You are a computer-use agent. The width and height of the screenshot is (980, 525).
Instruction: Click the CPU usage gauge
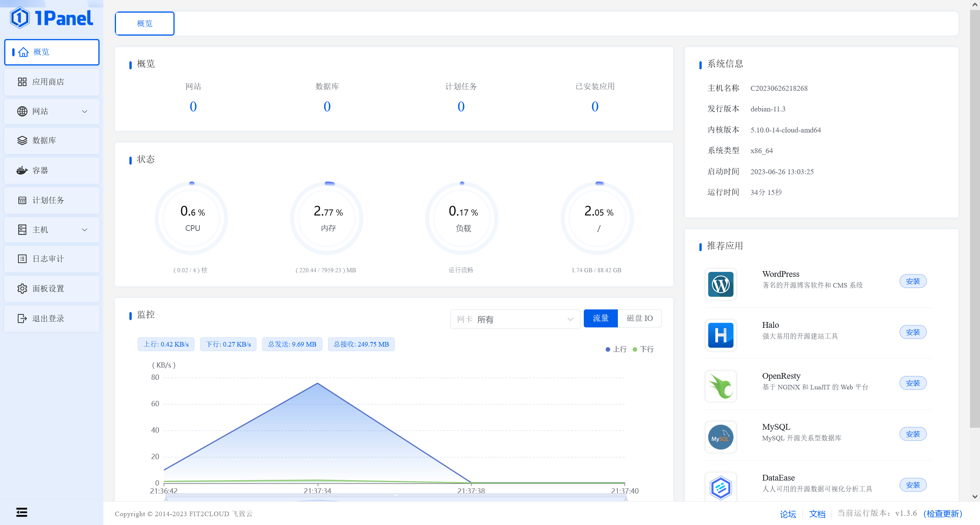pos(191,218)
